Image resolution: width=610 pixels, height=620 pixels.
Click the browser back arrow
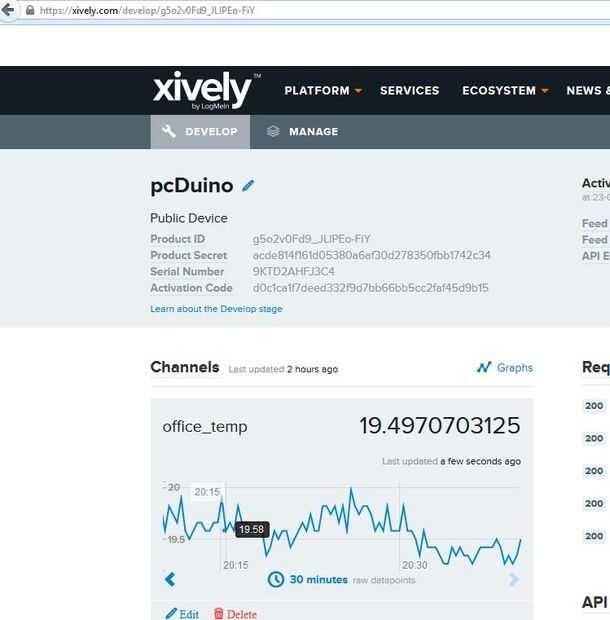(7, 9)
